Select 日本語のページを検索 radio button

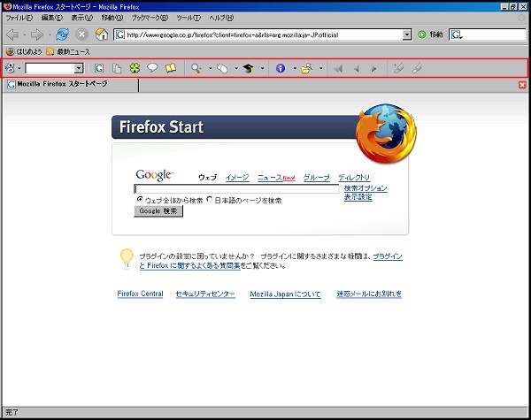(x=210, y=201)
